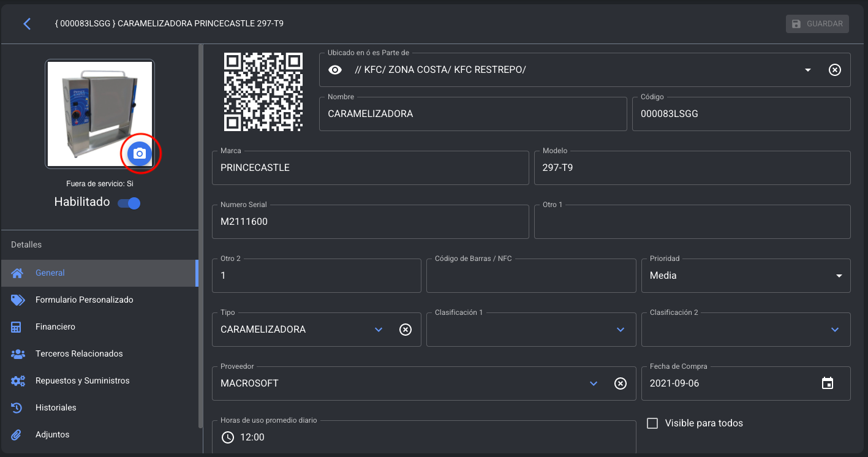Clear the Proveedor field with X icon

pos(620,383)
